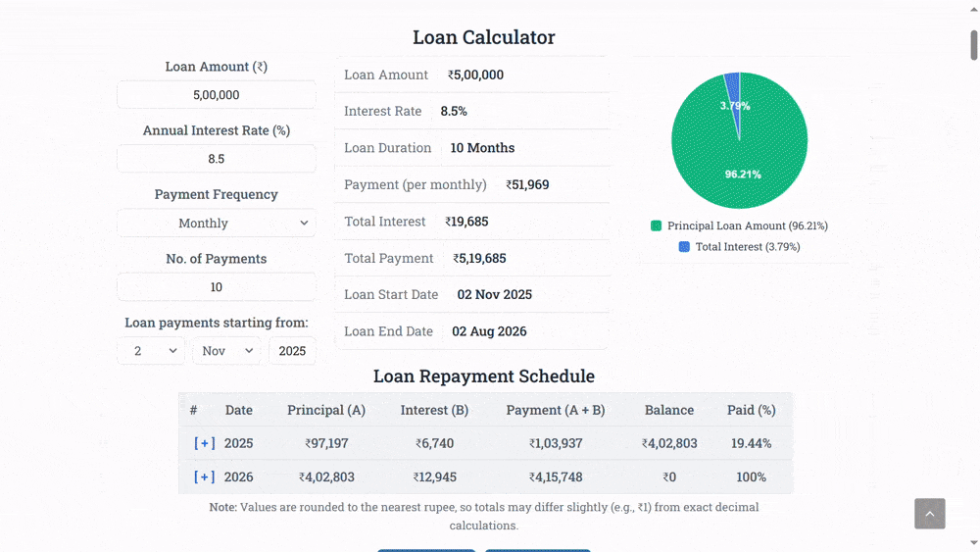Click the Interest (B) column header

click(x=434, y=410)
